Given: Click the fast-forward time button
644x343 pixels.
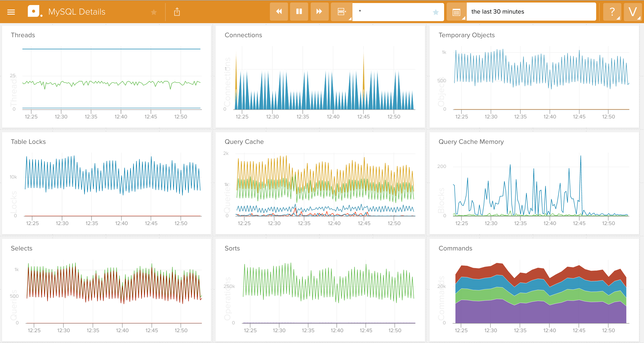Looking at the screenshot, I should click(x=319, y=12).
